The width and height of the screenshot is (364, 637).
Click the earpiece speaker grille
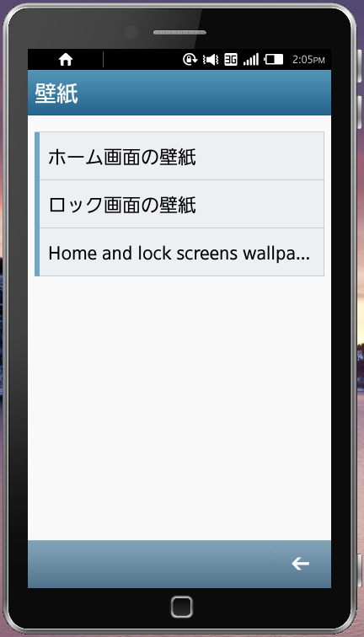coord(179,32)
